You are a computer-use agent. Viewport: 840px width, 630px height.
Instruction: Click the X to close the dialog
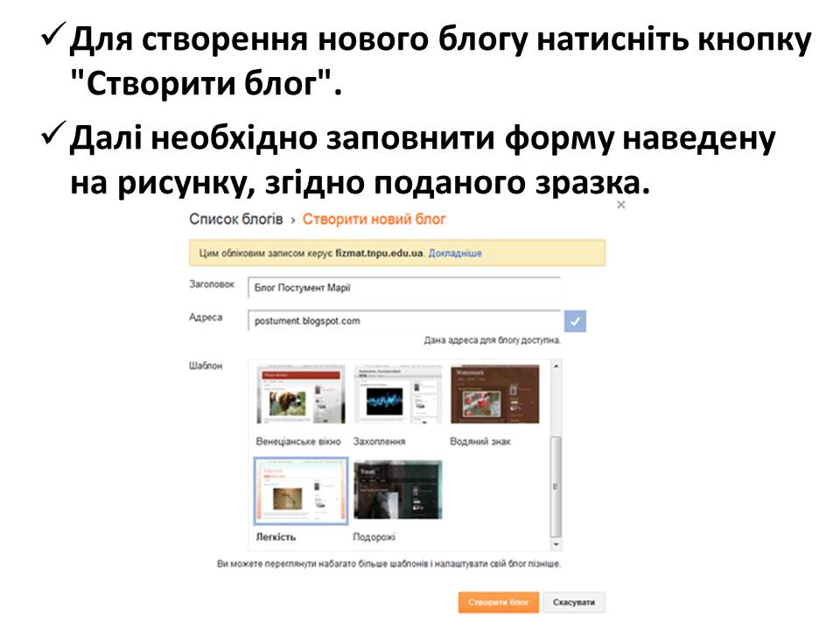(620, 203)
